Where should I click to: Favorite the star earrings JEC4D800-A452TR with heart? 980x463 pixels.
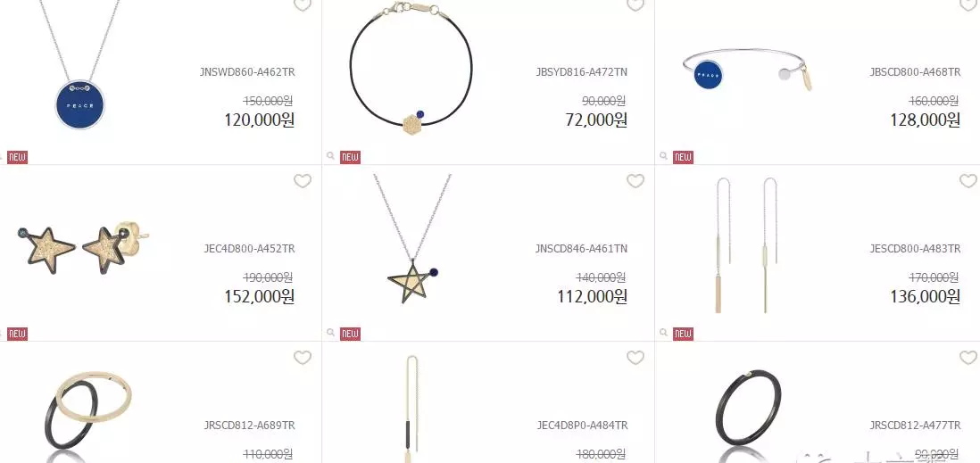[x=303, y=181]
